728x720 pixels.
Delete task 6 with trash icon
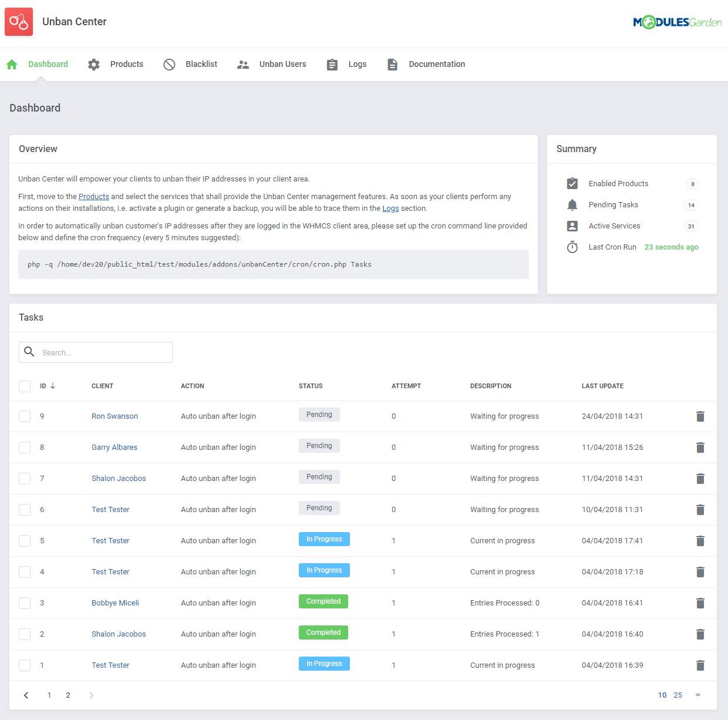[700, 510]
